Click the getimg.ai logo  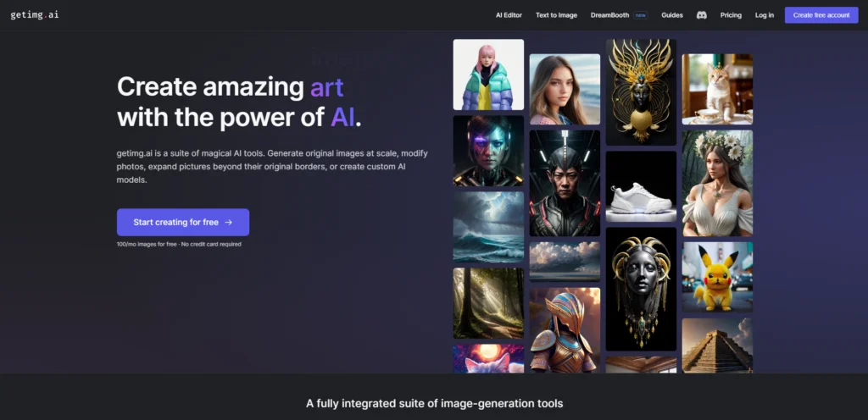pyautogui.click(x=34, y=15)
